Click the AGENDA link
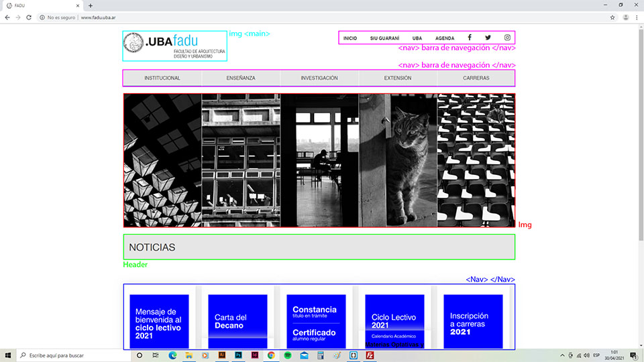Viewport: 644px width, 362px height. 444,38
